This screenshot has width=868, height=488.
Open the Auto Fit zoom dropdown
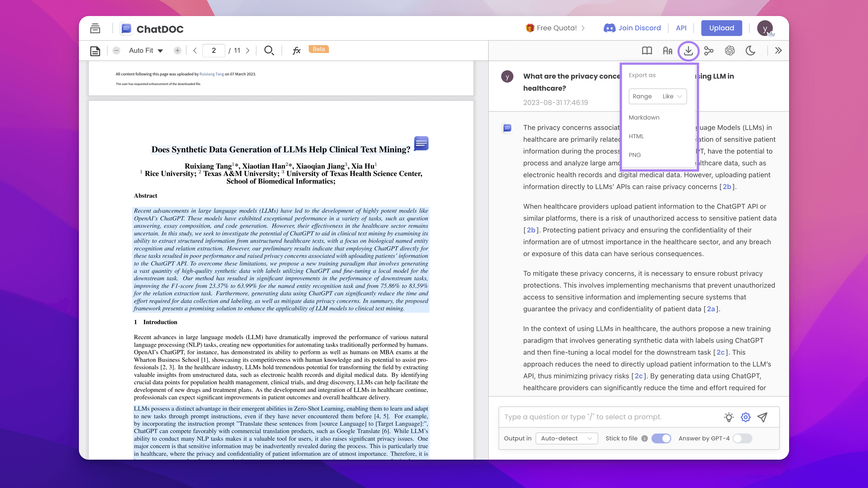146,51
